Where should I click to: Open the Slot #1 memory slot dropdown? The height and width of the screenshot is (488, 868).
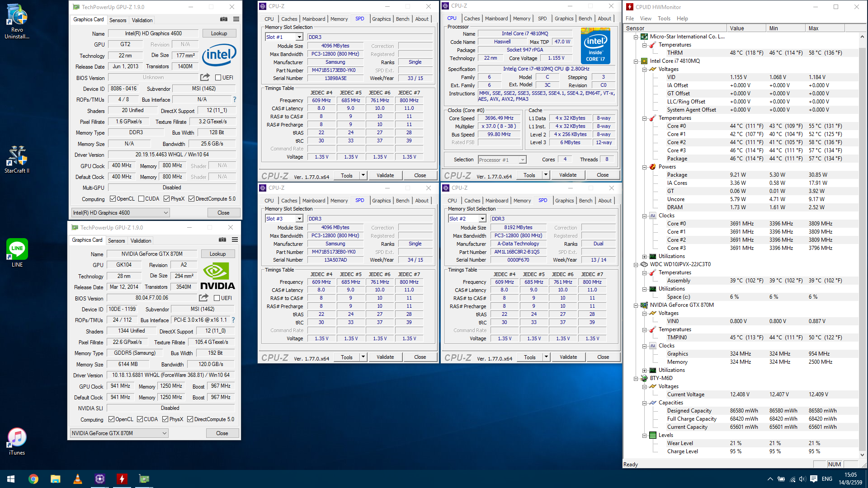[299, 37]
